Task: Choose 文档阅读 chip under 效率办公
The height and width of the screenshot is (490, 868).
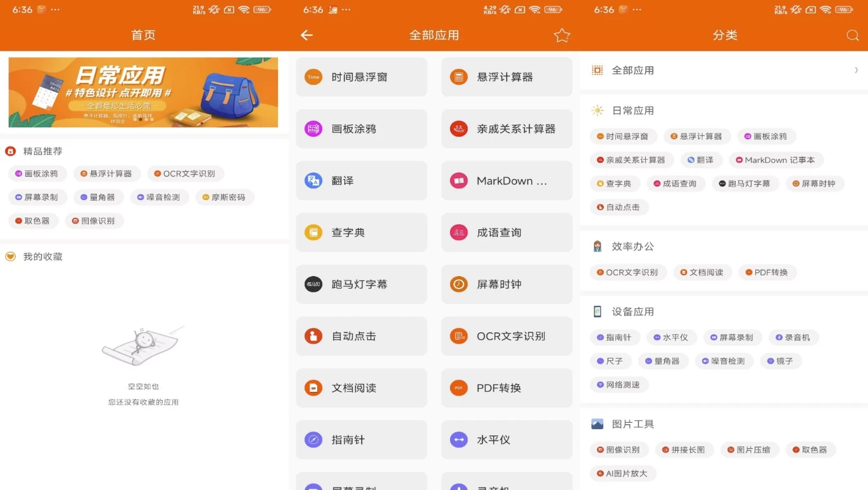Action: [x=702, y=272]
